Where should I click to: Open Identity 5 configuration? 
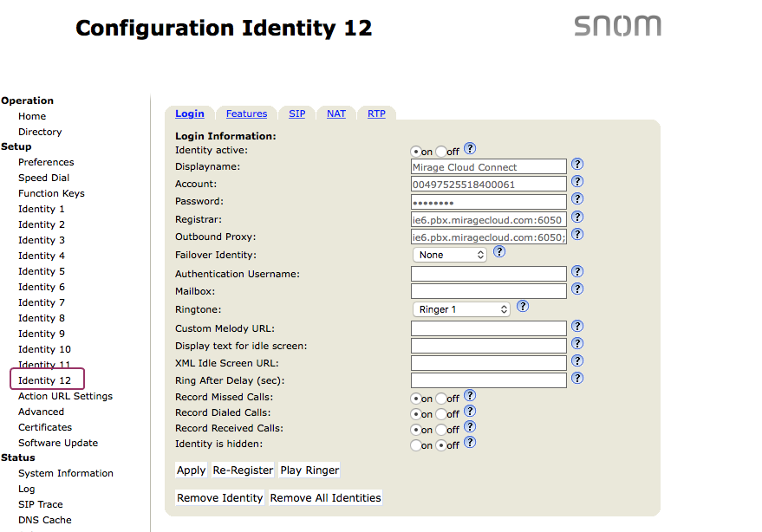[x=42, y=271]
